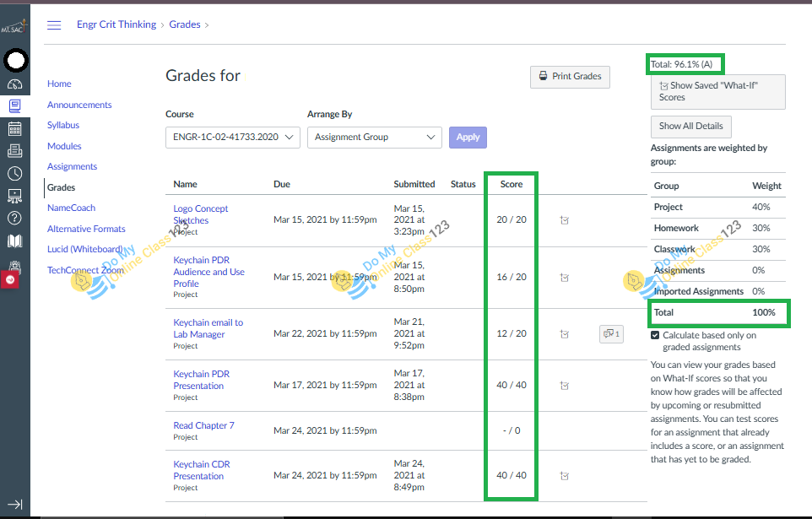Open the Course dropdown selector
This screenshot has width=812, height=519.
(233, 137)
